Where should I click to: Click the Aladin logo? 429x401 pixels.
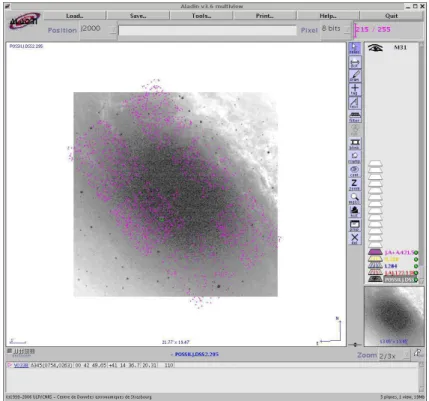point(24,21)
